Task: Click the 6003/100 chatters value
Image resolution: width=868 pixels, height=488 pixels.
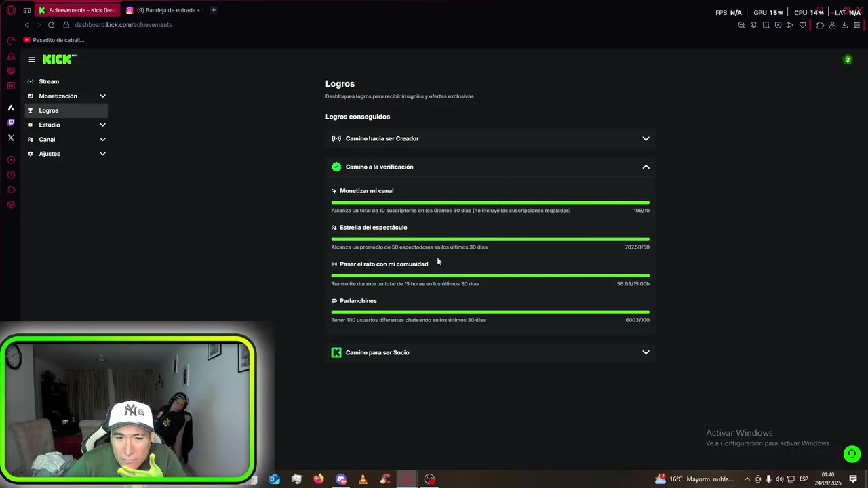Action: 637,320
